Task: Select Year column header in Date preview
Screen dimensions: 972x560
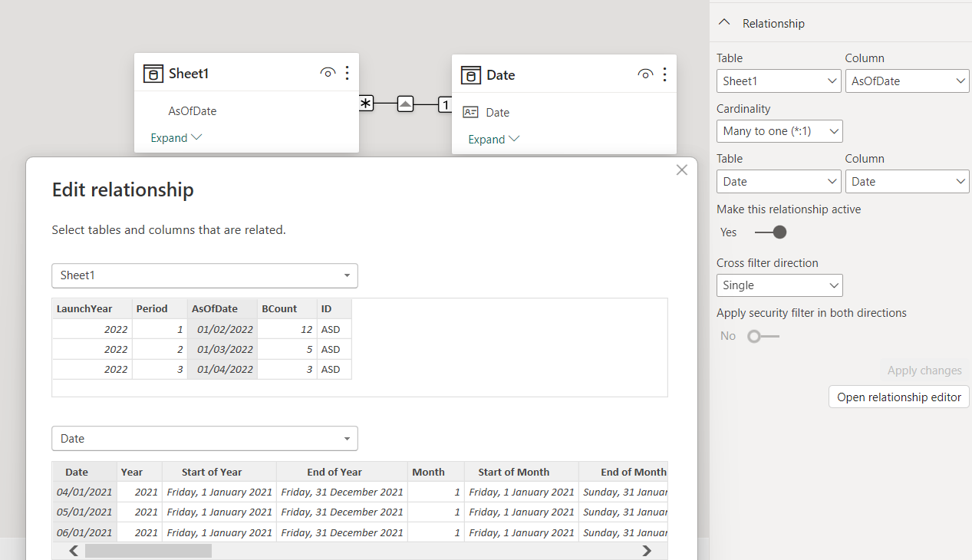Action: click(x=140, y=472)
